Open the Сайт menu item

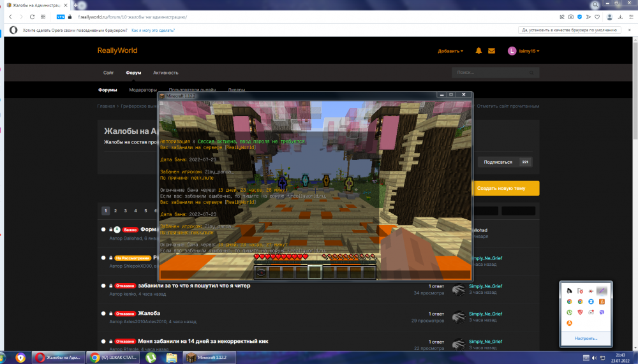click(108, 73)
